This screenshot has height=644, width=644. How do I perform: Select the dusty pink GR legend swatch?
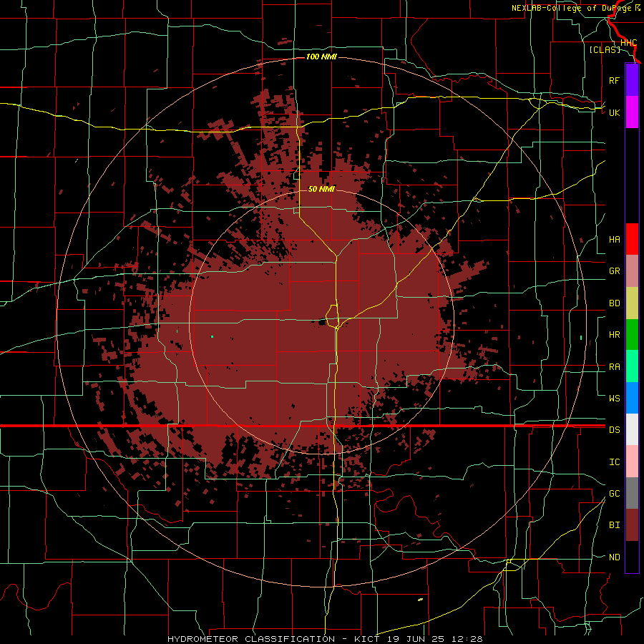[x=632, y=271]
